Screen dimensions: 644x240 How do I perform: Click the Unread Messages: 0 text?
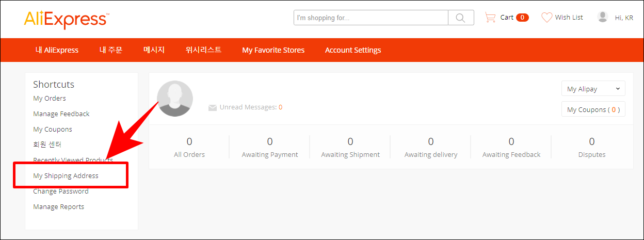pyautogui.click(x=251, y=107)
